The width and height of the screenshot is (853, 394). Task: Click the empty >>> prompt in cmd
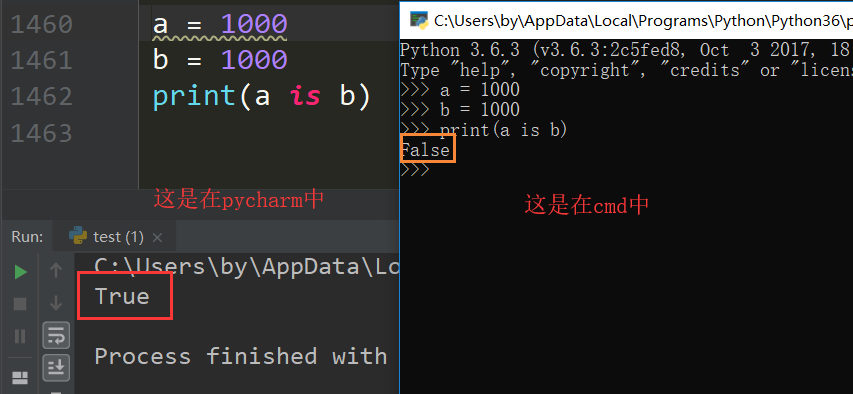415,170
